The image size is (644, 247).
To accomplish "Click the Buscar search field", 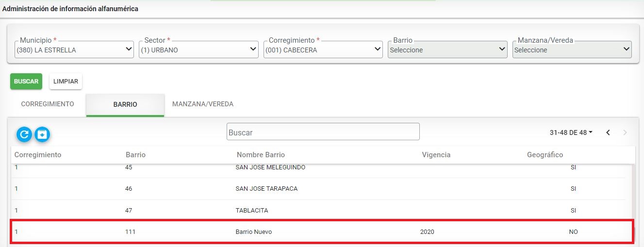I will point(323,132).
